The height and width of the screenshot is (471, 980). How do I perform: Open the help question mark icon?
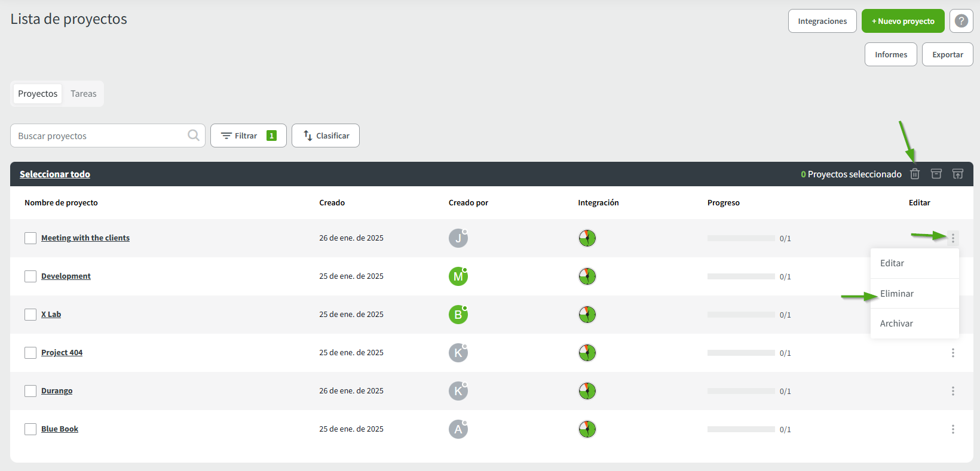point(961,21)
